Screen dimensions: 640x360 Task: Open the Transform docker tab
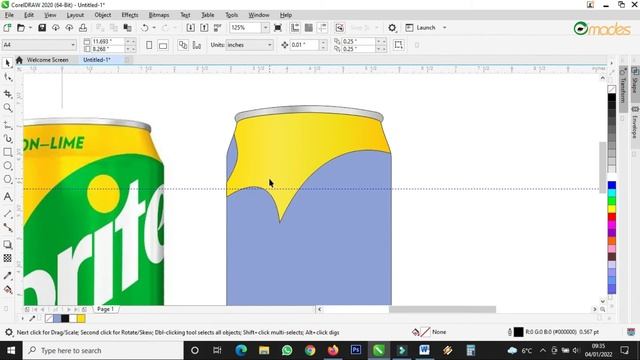click(x=623, y=88)
